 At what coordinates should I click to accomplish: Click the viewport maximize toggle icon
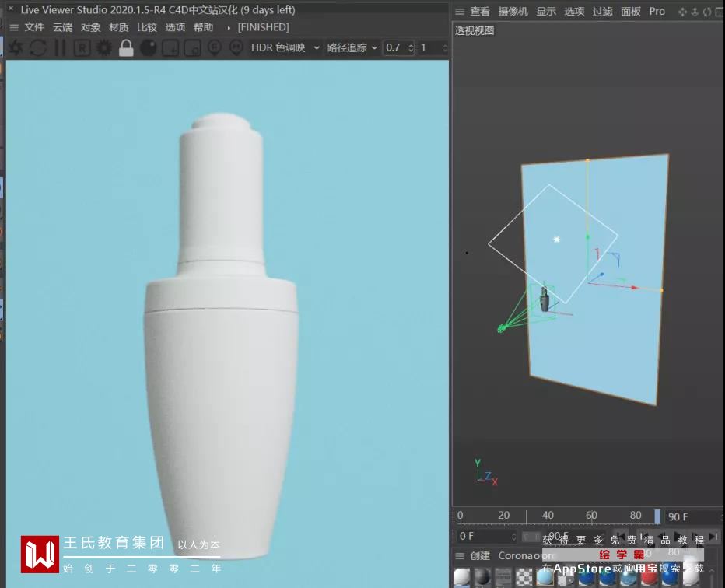[719, 12]
